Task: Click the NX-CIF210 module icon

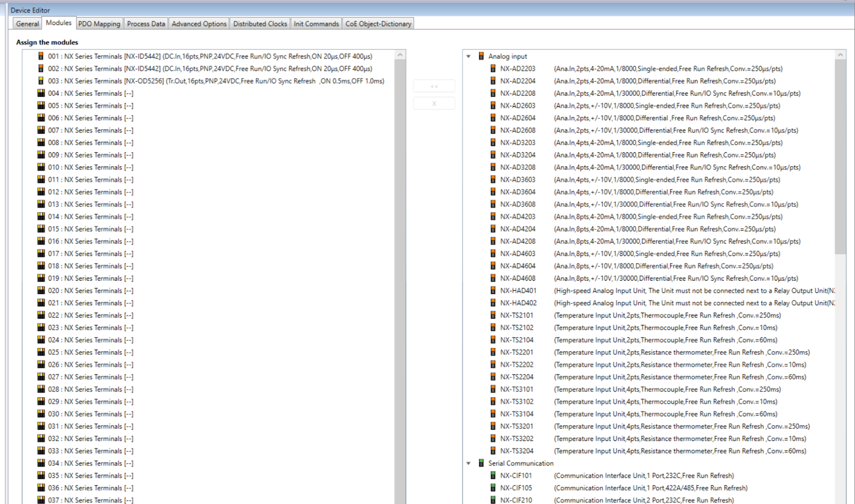Action: pos(493,500)
